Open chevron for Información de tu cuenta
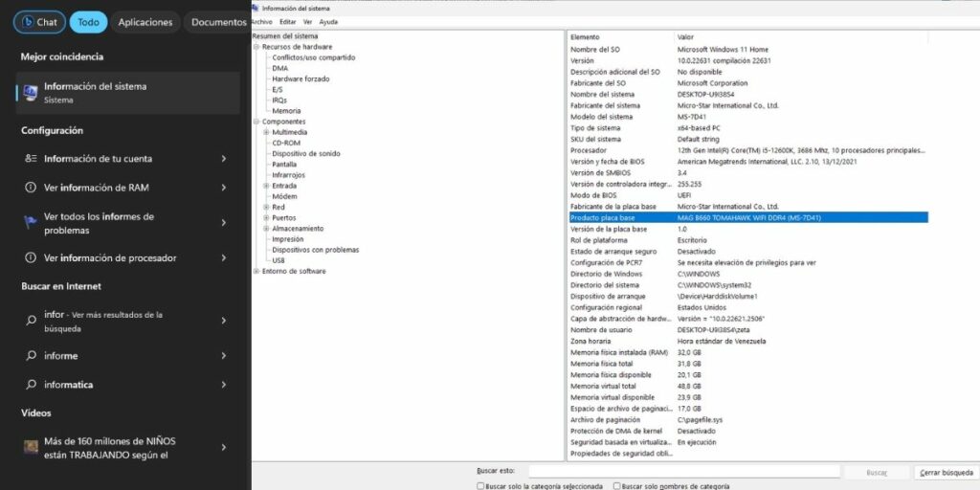Image resolution: width=980 pixels, height=490 pixels. click(224, 159)
